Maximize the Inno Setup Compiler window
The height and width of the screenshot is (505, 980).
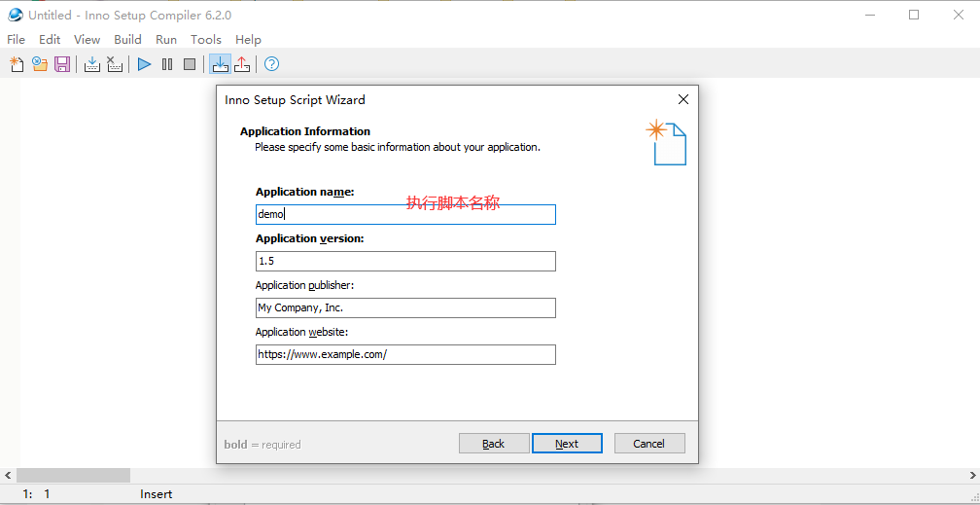coord(914,15)
